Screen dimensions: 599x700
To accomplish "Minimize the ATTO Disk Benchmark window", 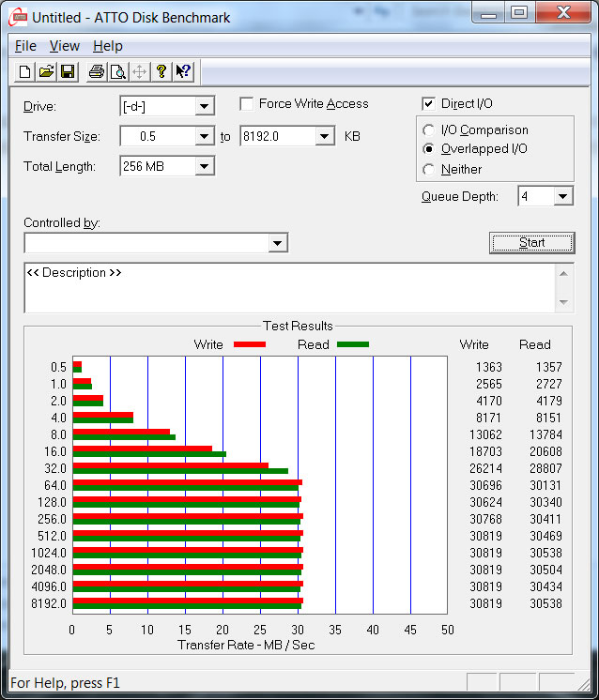I will 488,12.
